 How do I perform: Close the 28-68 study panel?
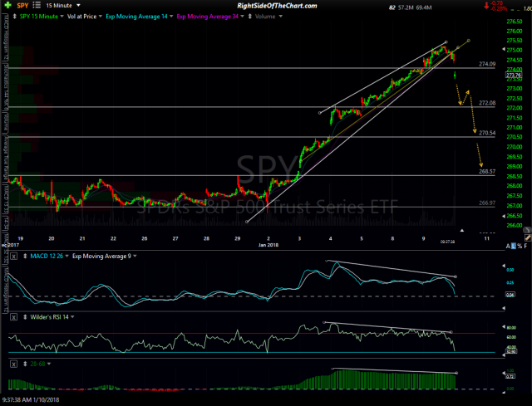[x=13, y=364]
